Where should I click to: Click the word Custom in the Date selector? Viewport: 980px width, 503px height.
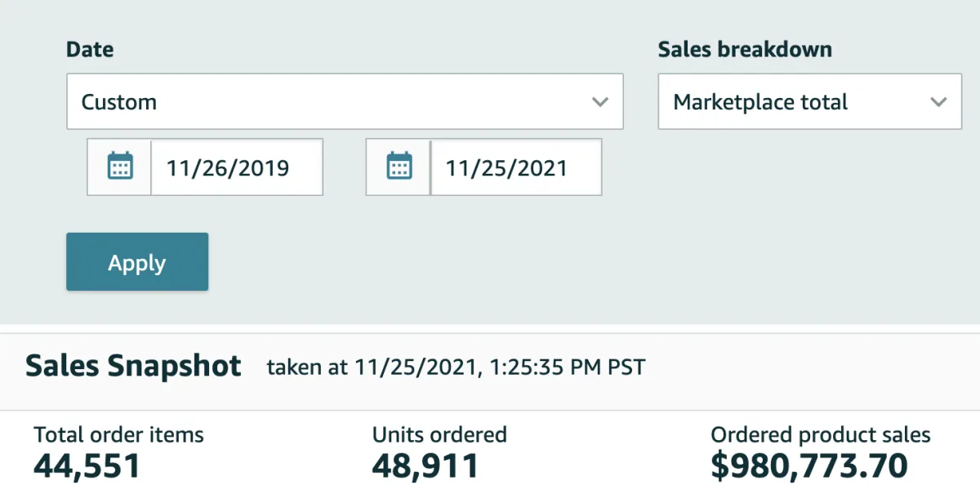click(x=118, y=102)
